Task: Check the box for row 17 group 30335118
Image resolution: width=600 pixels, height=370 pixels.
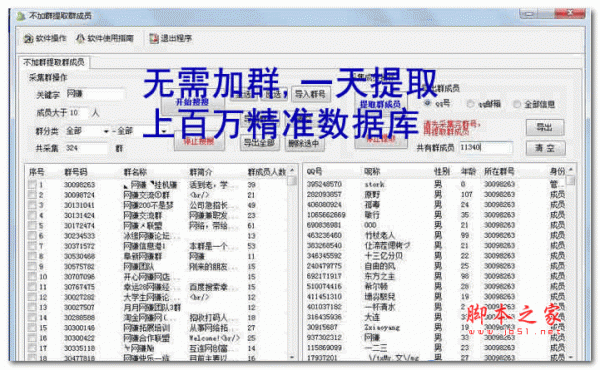Action: point(32,348)
